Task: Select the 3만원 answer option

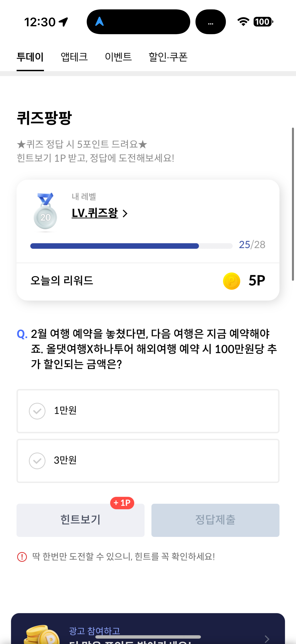Action: (148, 461)
